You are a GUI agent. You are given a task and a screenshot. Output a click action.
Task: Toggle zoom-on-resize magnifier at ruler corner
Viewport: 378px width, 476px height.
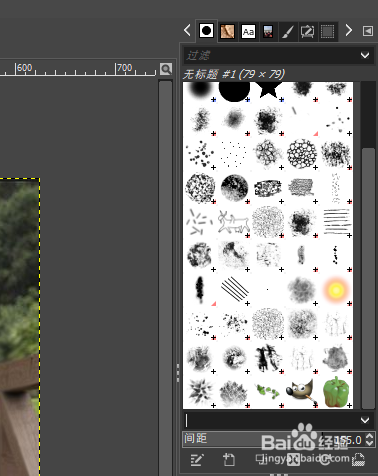pyautogui.click(x=166, y=69)
